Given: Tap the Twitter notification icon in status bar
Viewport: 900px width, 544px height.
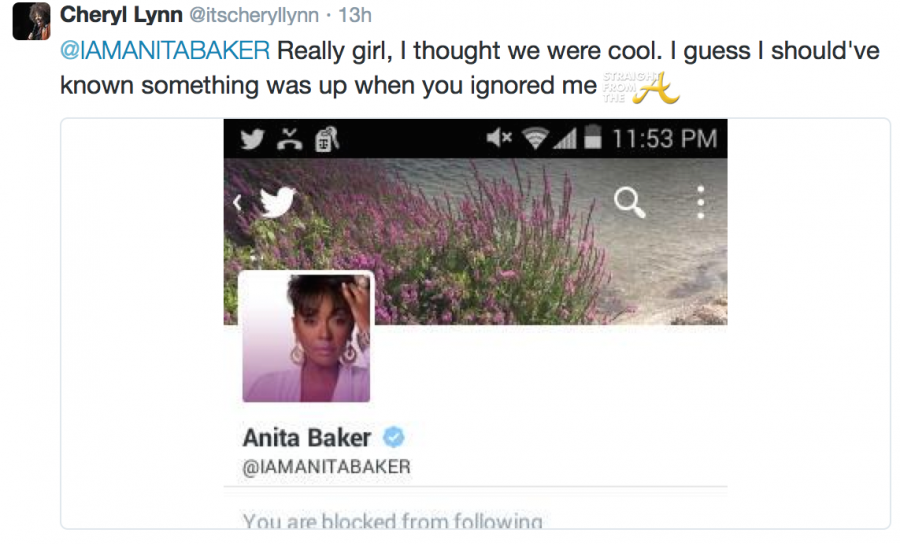Looking at the screenshot, I should (x=253, y=139).
